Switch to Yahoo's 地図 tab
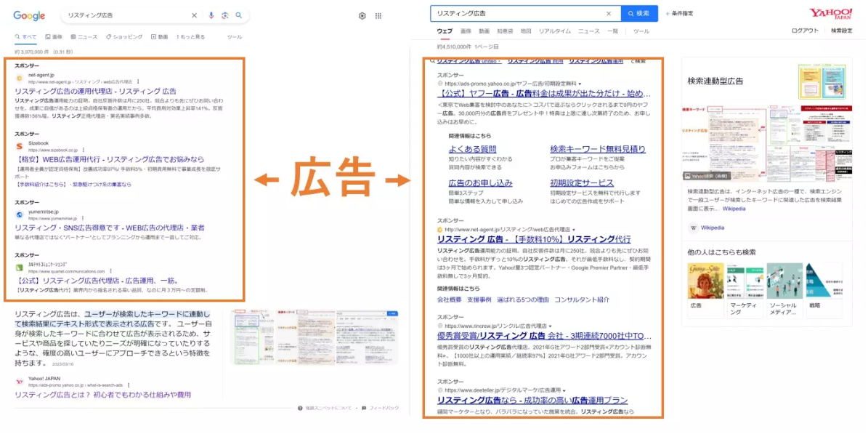Viewport: 868px width, 434px height. [x=526, y=31]
